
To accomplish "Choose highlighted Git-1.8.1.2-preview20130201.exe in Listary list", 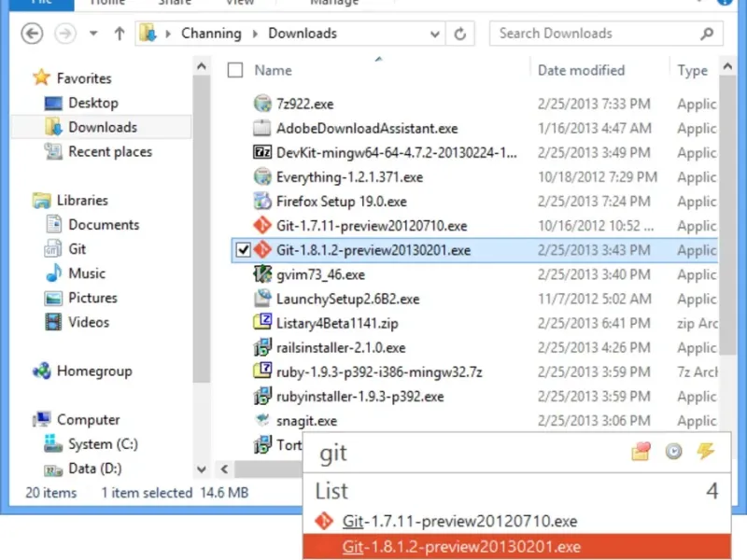I will point(517,546).
